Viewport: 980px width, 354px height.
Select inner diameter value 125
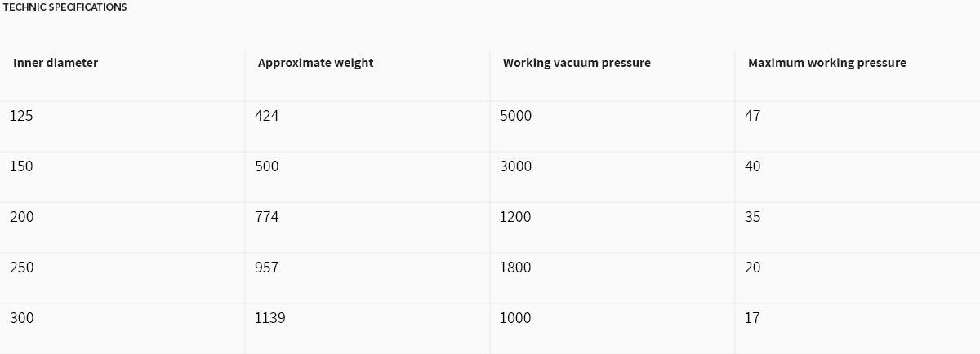pos(21,116)
